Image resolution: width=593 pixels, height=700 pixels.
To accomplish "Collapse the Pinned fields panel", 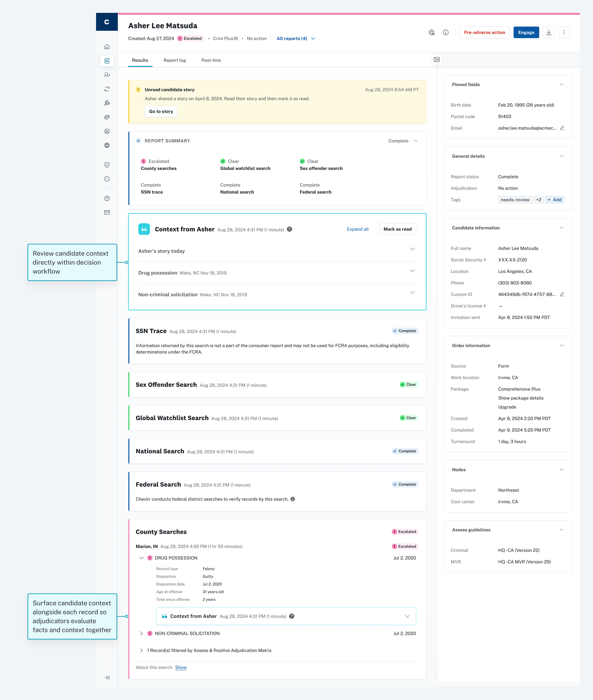I will tap(561, 85).
